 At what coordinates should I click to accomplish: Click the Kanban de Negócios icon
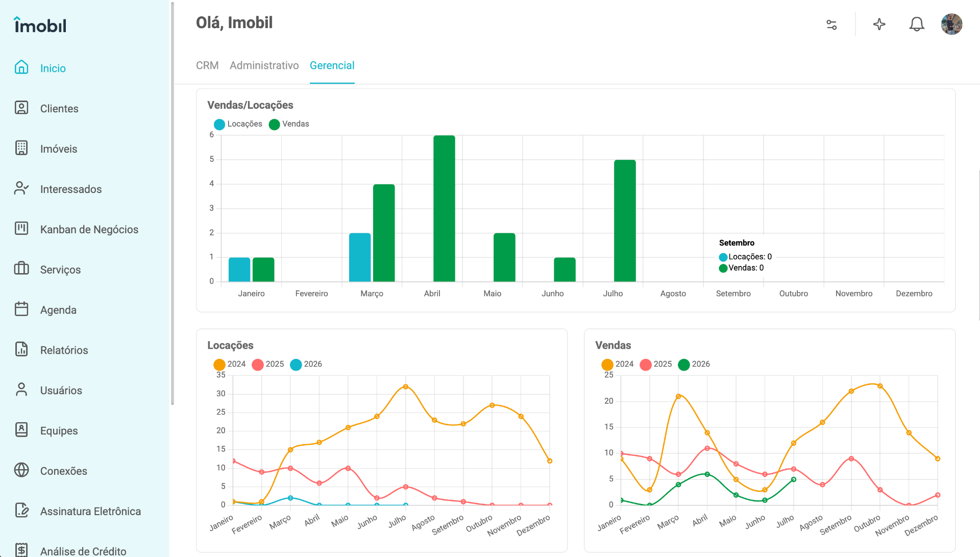[21, 229]
